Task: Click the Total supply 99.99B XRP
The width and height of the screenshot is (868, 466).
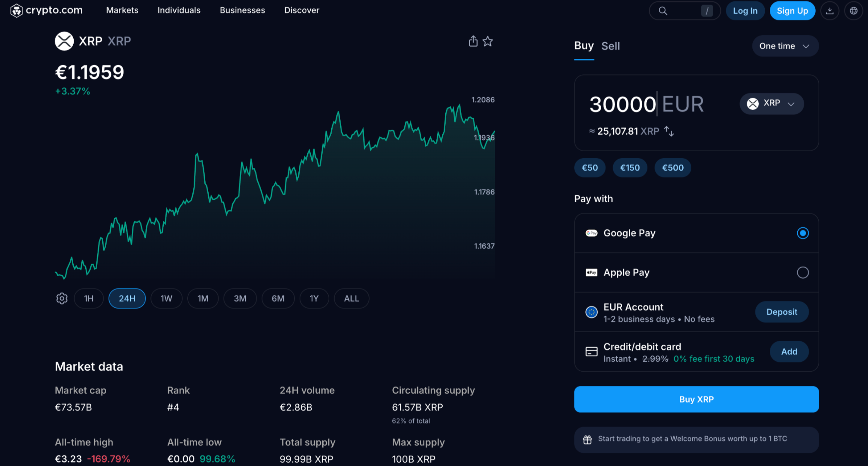Action: tap(306, 459)
